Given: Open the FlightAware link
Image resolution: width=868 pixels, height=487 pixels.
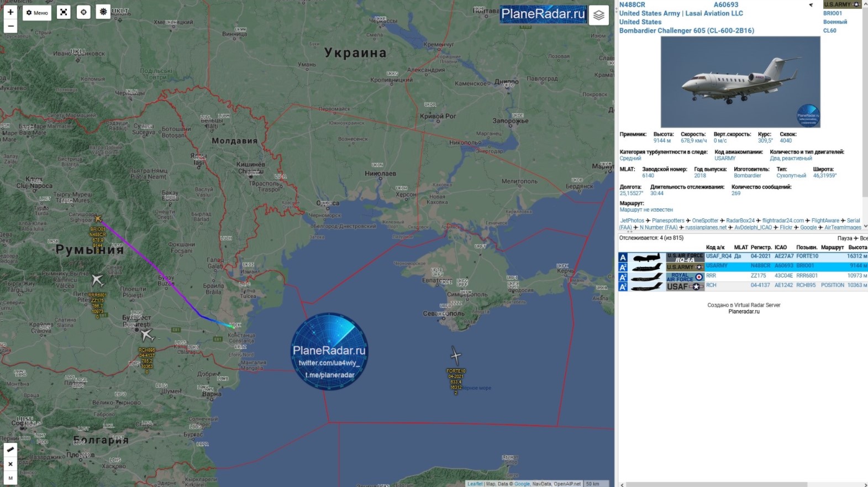Looking at the screenshot, I should [825, 221].
